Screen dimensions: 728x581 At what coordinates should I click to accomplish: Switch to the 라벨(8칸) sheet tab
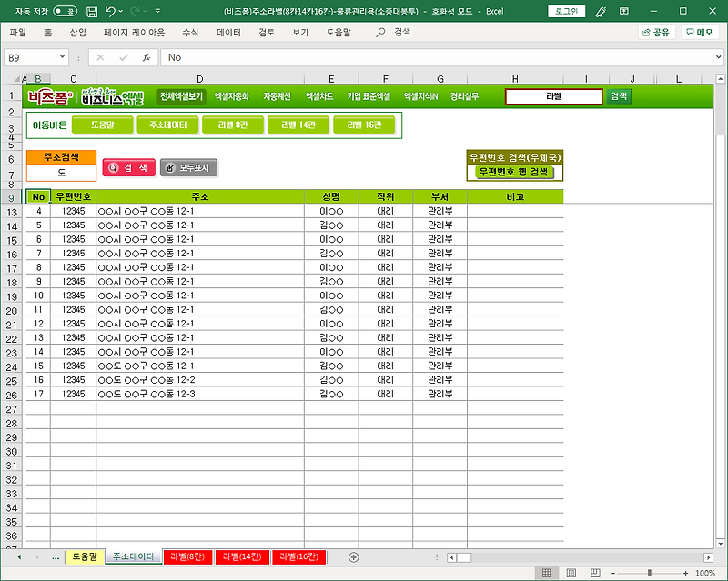pyautogui.click(x=187, y=556)
